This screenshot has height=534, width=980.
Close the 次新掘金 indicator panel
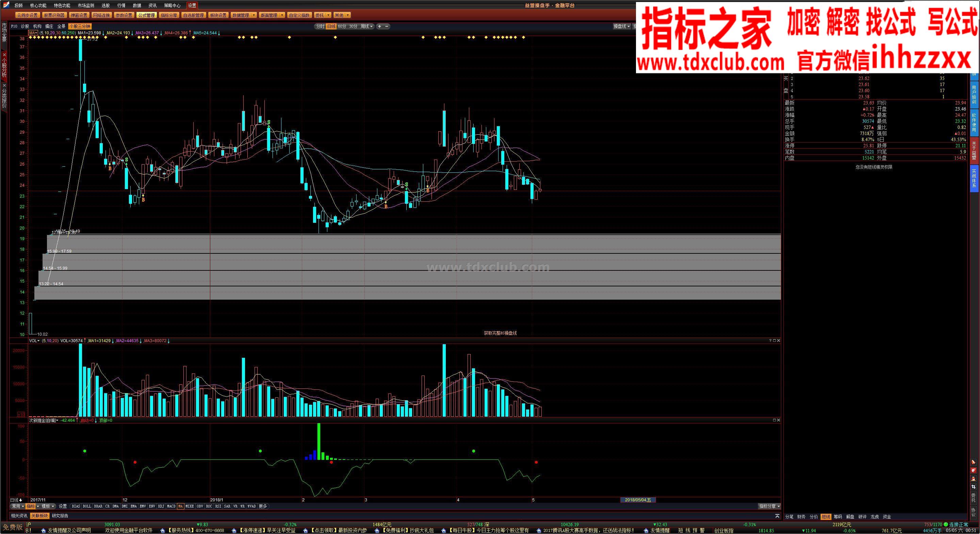[x=778, y=420]
